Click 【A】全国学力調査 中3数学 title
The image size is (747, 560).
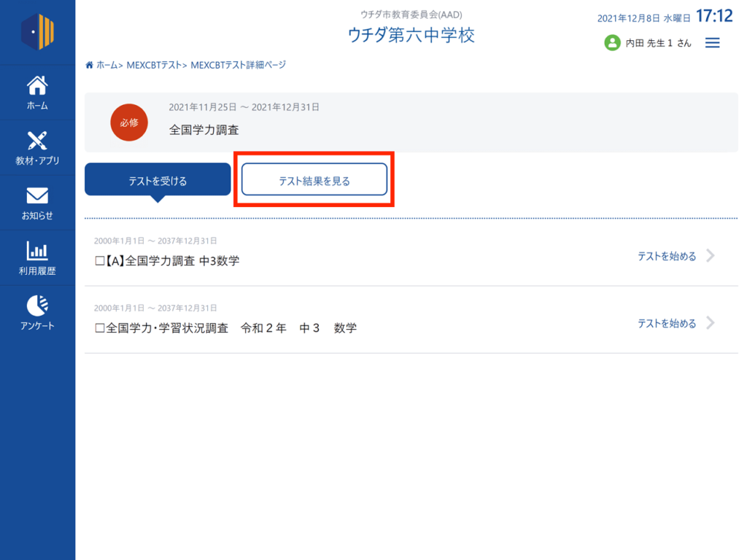point(167,261)
